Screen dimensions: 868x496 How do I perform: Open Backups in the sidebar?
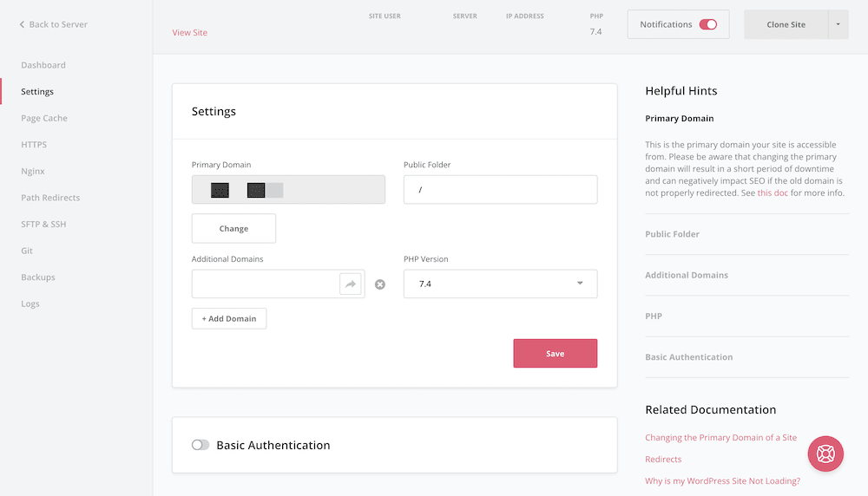click(x=38, y=277)
